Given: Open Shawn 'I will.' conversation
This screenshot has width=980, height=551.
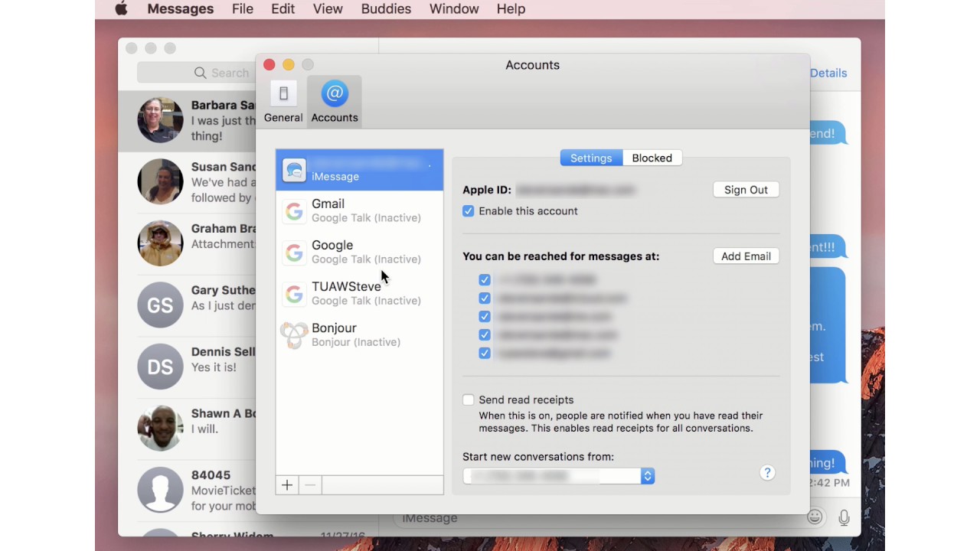Looking at the screenshot, I should [x=224, y=421].
